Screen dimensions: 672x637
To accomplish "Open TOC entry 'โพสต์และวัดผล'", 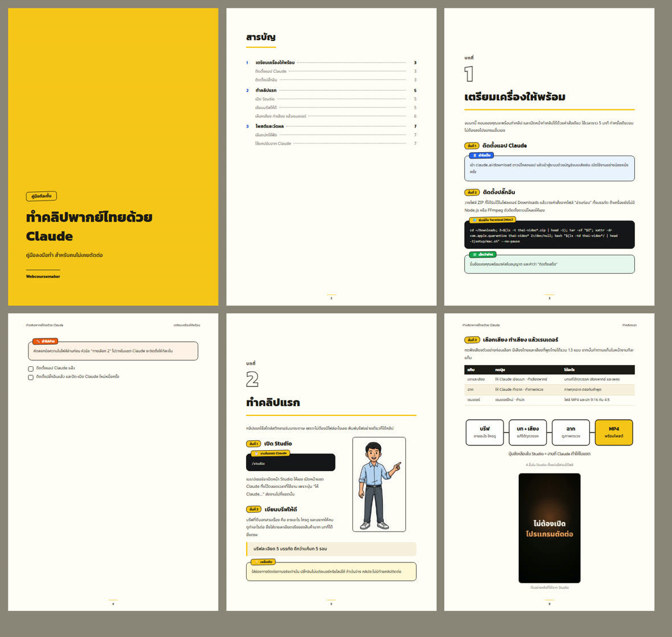I will coord(331,126).
